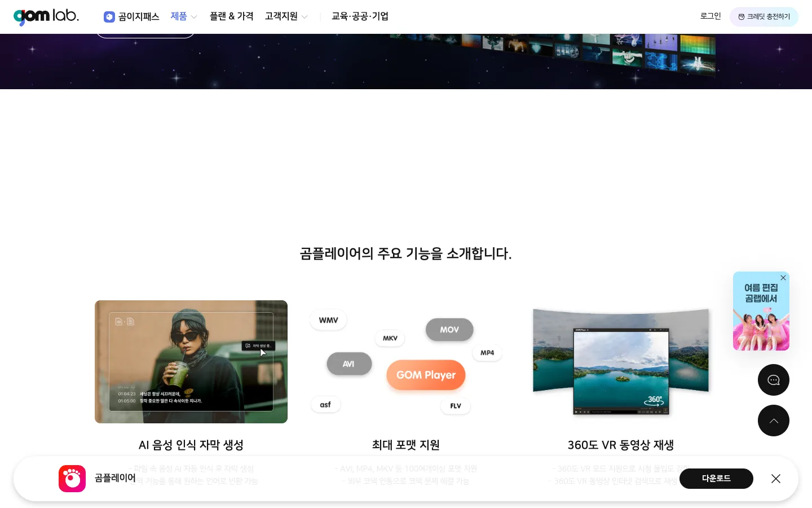Open the 여름 편집 곰캠에서 promo banner
Image resolution: width=812 pixels, height=508 pixels.
tap(761, 311)
